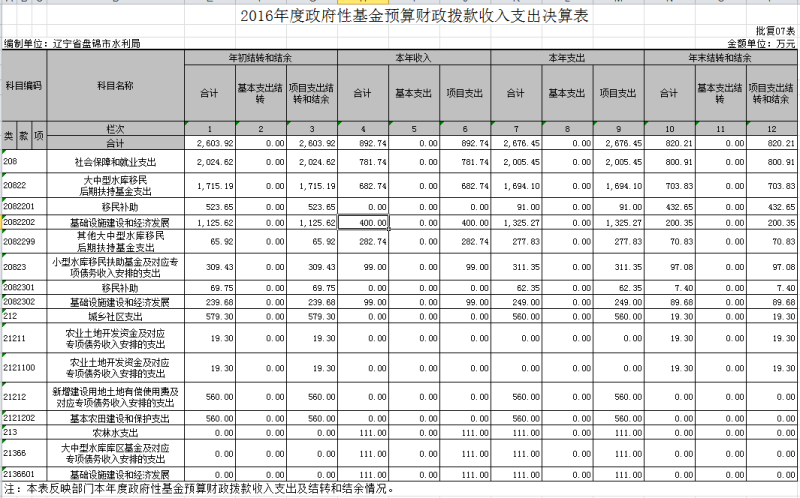Click subject code 2082299
800x498 pixels.
[x=24, y=241]
